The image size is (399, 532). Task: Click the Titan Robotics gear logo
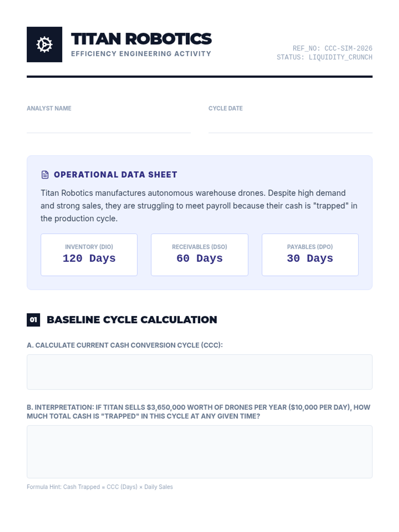[44, 45]
